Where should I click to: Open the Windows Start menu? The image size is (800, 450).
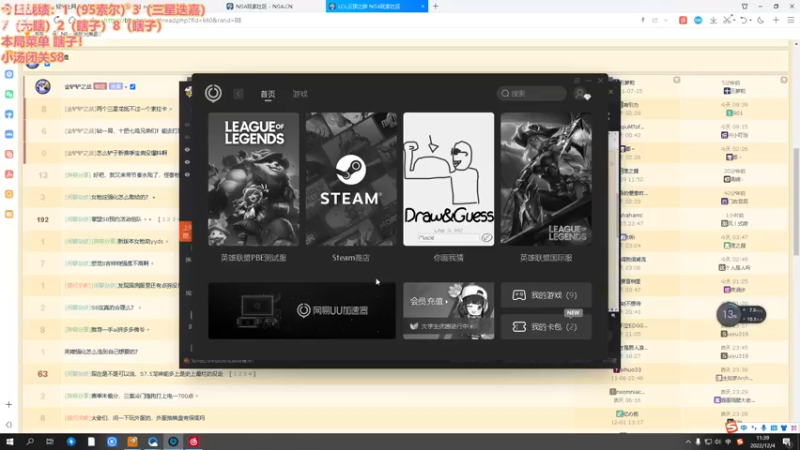[10, 442]
